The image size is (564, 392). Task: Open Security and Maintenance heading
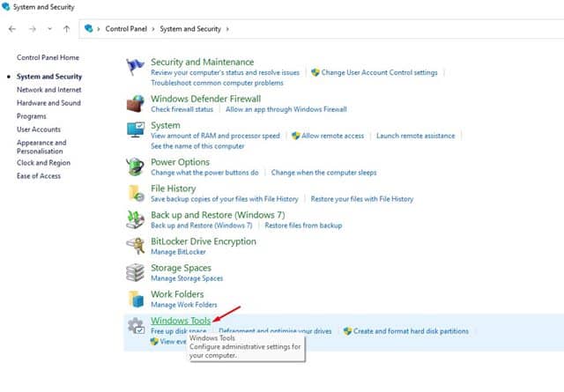pyautogui.click(x=202, y=62)
